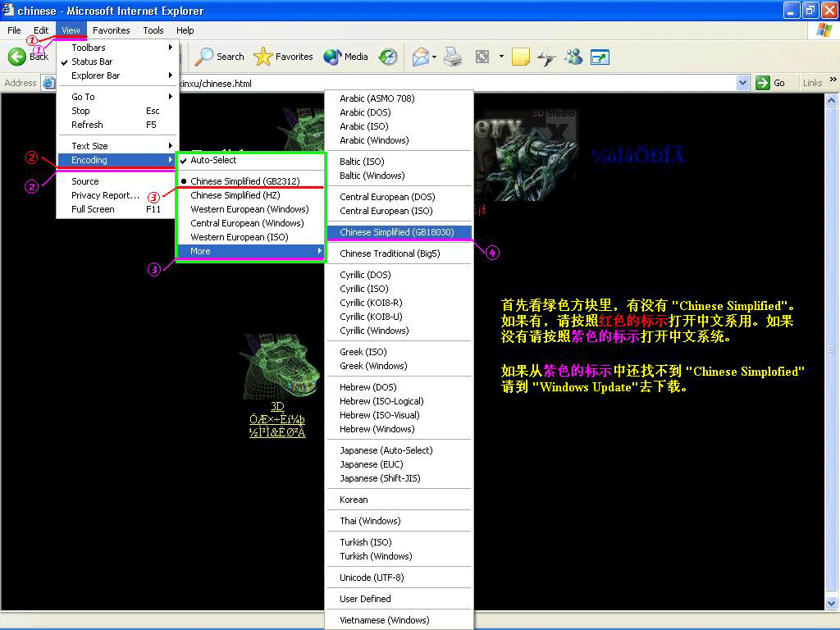
Task: Click the lightning bolt toolbar icon
Action: point(546,57)
